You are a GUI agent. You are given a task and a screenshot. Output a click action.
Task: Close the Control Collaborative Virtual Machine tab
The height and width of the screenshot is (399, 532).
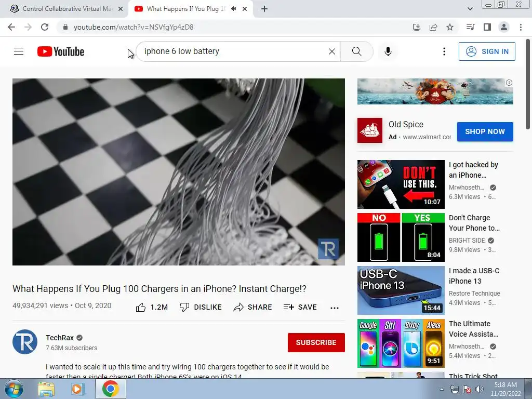click(x=120, y=9)
